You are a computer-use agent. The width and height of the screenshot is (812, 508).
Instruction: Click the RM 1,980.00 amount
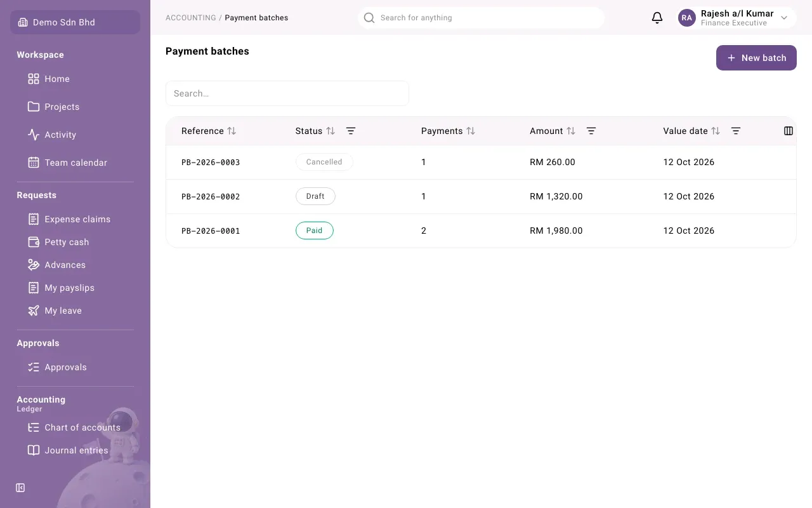point(556,231)
